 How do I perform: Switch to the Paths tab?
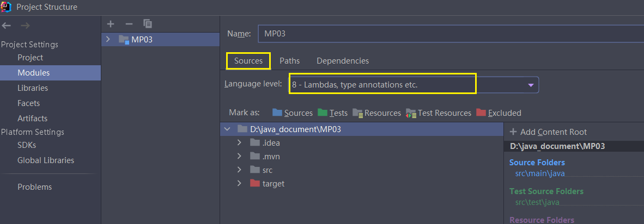tap(289, 61)
